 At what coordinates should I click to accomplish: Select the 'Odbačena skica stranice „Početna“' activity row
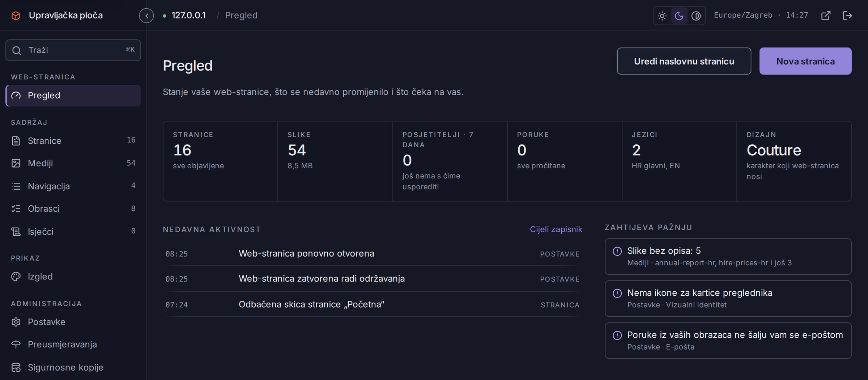373,304
